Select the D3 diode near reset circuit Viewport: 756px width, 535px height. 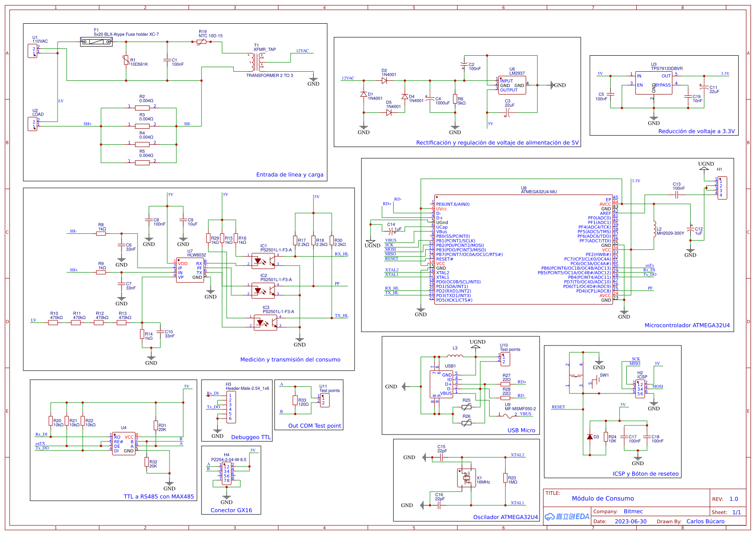[590, 437]
